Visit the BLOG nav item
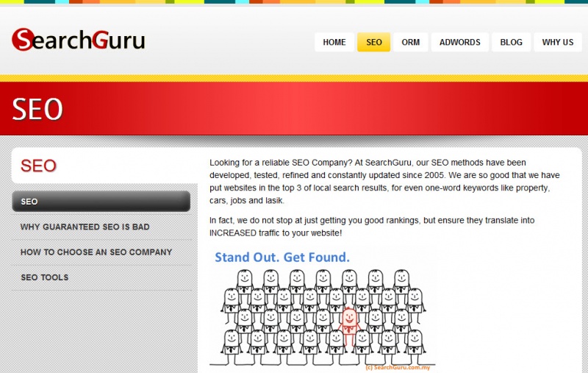The image size is (588, 373). coord(511,42)
